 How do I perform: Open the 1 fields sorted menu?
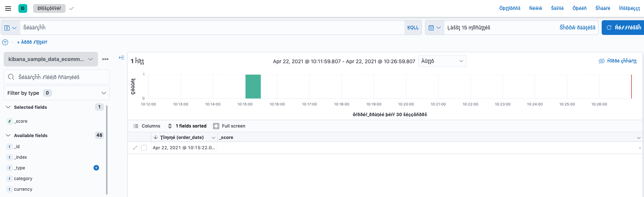(187, 126)
